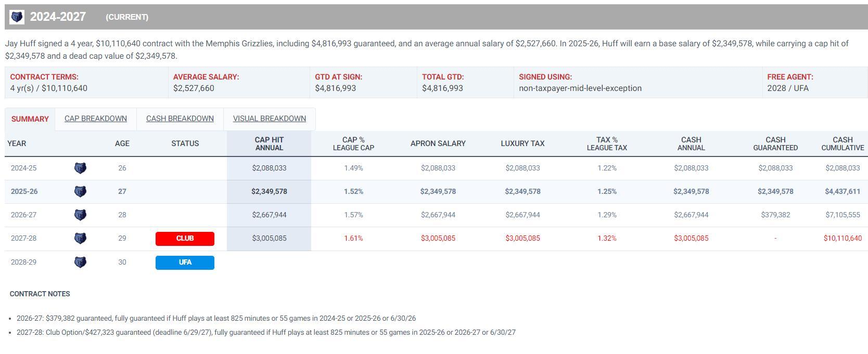The width and height of the screenshot is (868, 354).
Task: Click the Cash Guaranteed column header
Action: [x=775, y=143]
